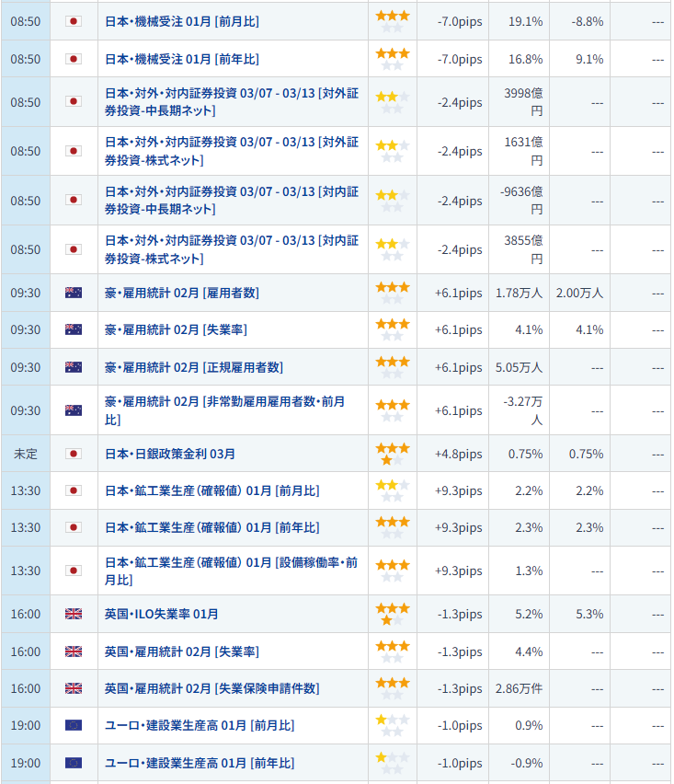
Task: Click the Japan flag beside 機械受注 01月 [前月比]
Action: click(74, 21)
